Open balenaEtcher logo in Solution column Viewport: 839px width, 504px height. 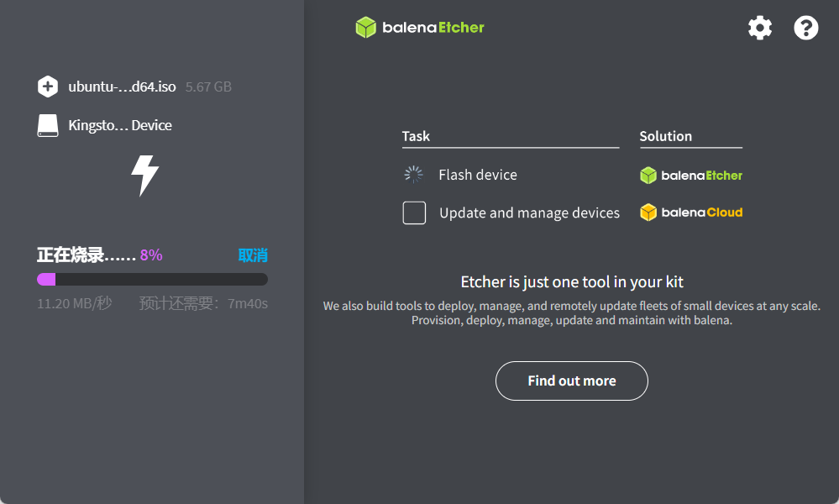click(x=691, y=176)
